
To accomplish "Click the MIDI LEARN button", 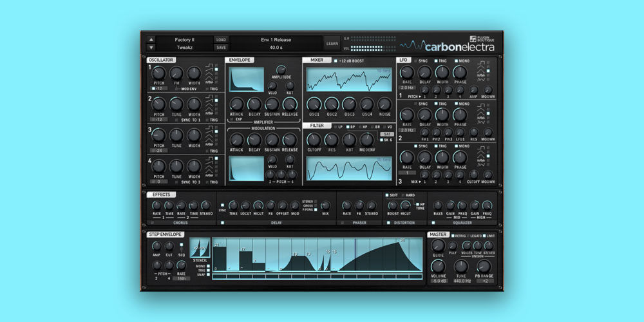I will [x=332, y=43].
